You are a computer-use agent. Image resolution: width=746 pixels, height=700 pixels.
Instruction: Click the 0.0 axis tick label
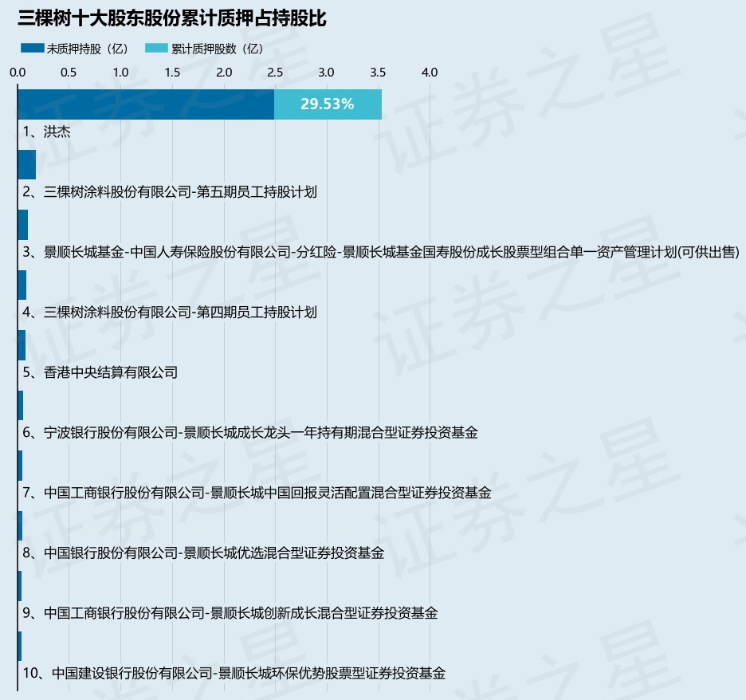[18, 73]
